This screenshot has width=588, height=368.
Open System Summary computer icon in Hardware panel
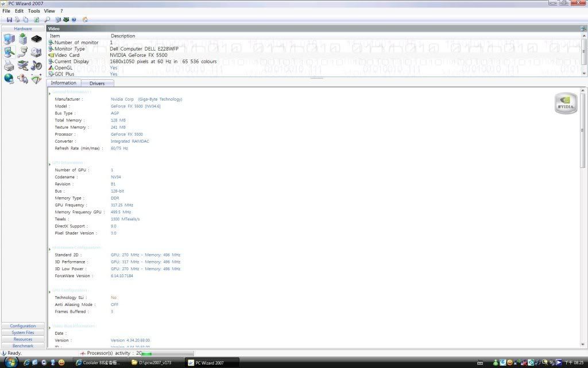click(x=9, y=39)
